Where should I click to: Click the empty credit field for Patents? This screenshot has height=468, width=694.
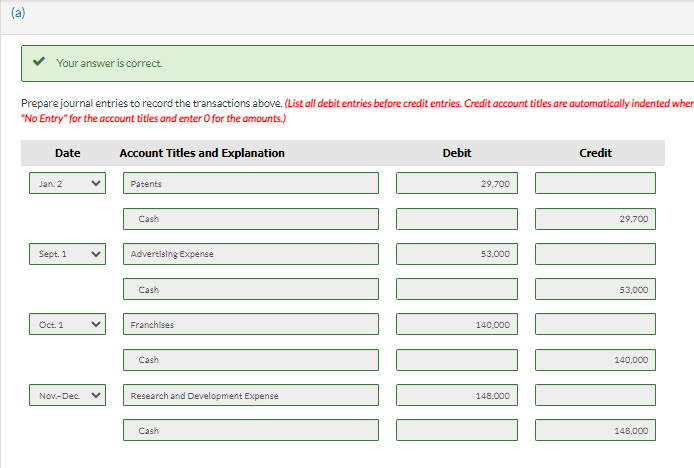point(595,183)
